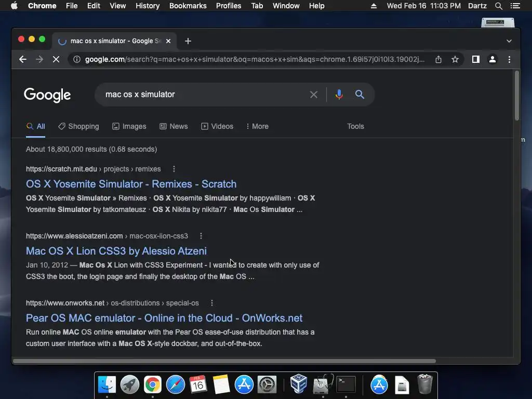The width and height of the screenshot is (532, 399).
Task: Open Chrome three-dot menu
Action: 509,59
